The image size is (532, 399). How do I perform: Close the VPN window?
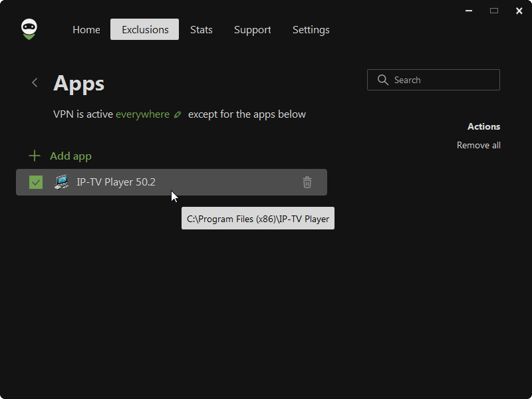coord(519,11)
